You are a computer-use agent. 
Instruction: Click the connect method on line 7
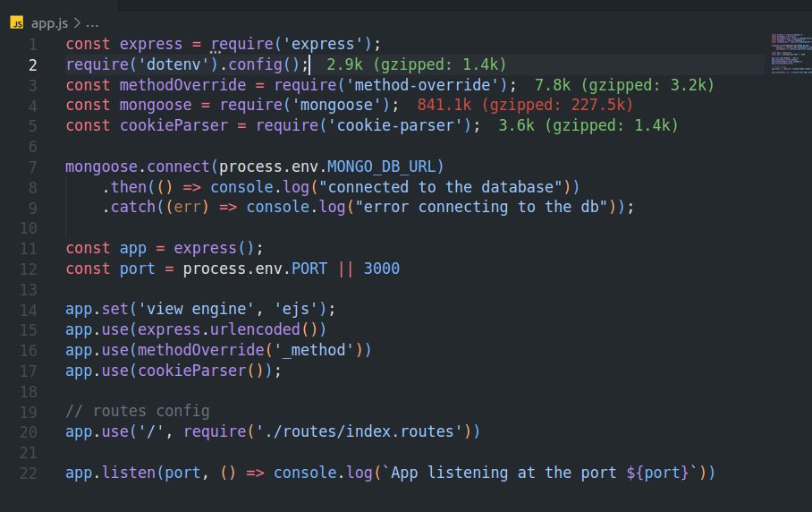coord(178,166)
